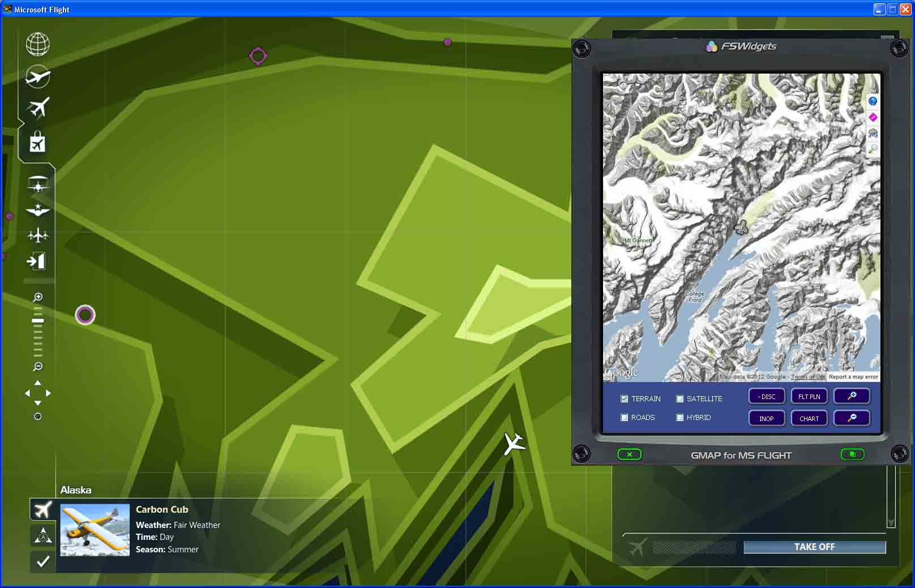Screen dimensions: 915x588
Task: Open the airplane tab beside Carbon Cub
Action: pyautogui.click(x=42, y=509)
